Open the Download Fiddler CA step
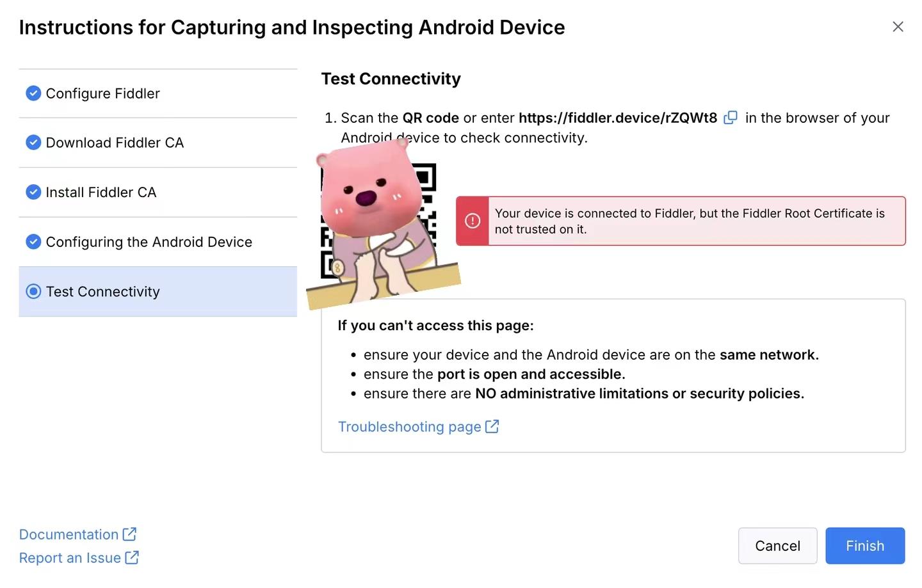Viewport: 922px width, 588px height. pyautogui.click(x=115, y=143)
